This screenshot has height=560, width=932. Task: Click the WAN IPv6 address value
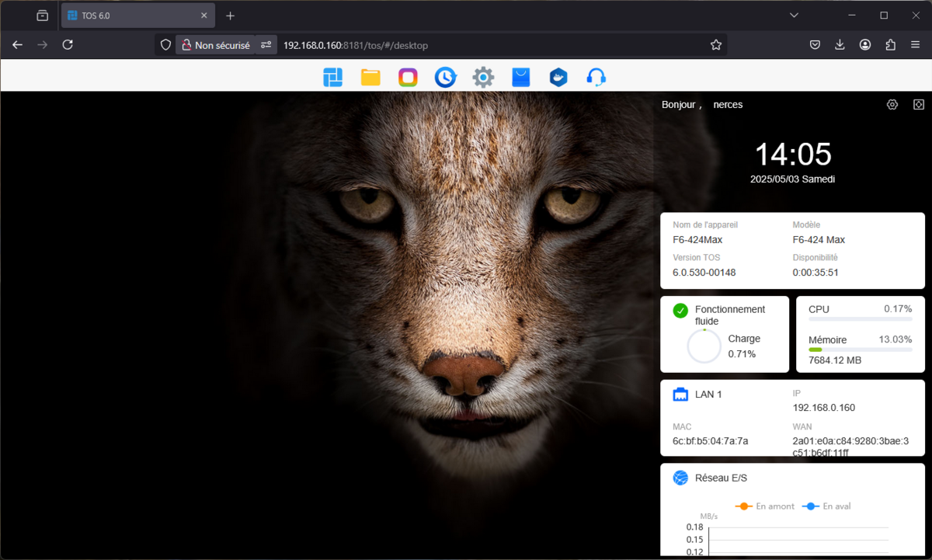point(850,447)
